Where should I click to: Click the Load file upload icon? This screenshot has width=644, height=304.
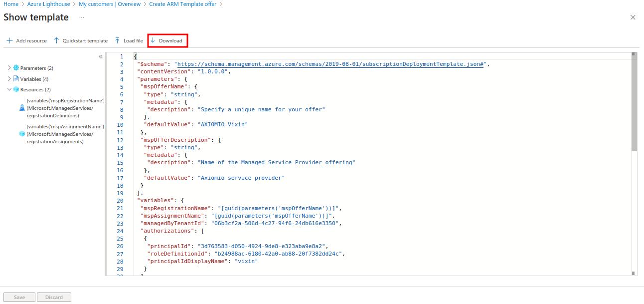tap(117, 41)
